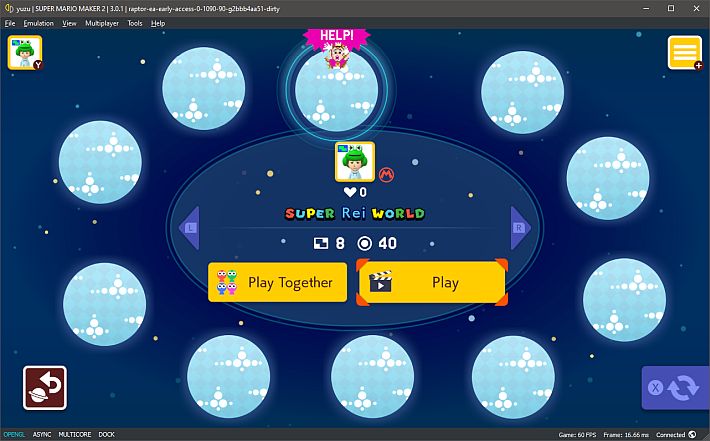710x441 pixels.
Task: Open the File menu
Action: click(10, 23)
